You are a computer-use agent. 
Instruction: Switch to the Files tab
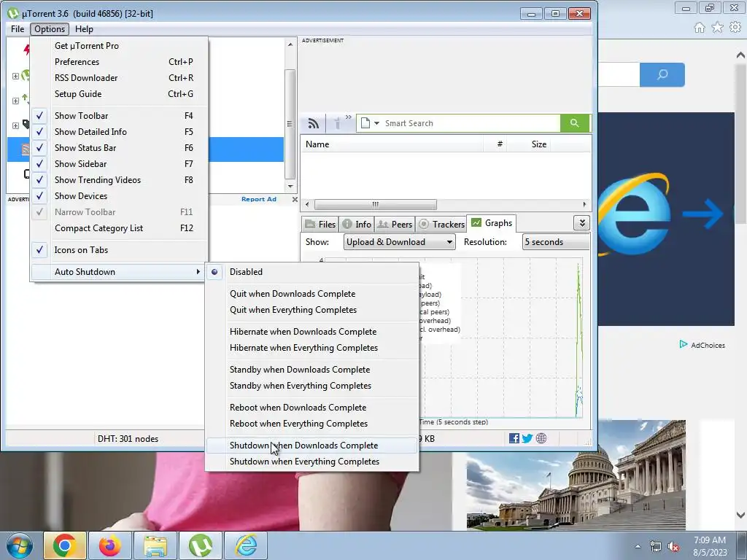pos(320,224)
